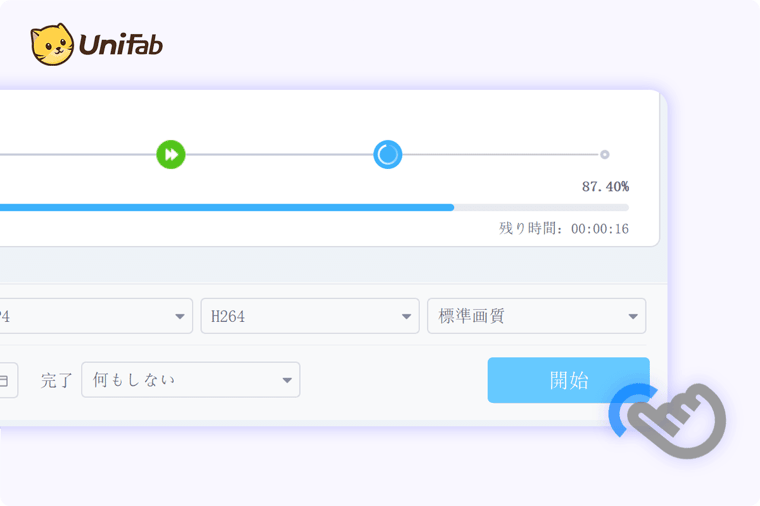This screenshot has height=506, width=760.
Task: Click the arrow on the 何もしない dropdown
Action: 287,380
